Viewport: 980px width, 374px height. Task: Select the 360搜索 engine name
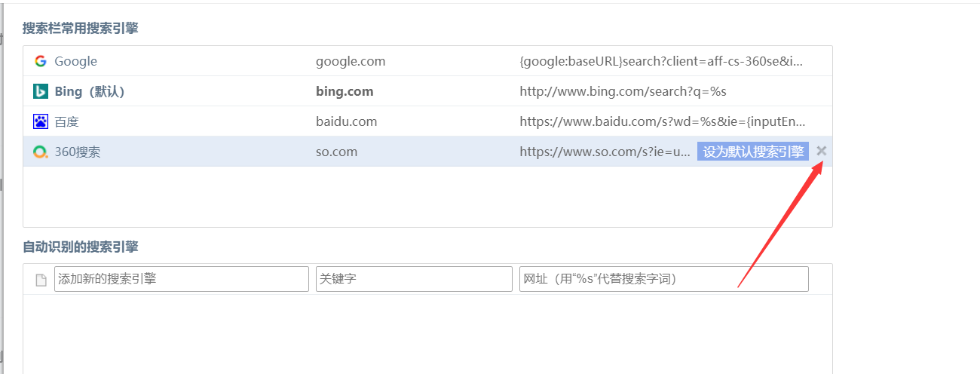click(x=77, y=152)
